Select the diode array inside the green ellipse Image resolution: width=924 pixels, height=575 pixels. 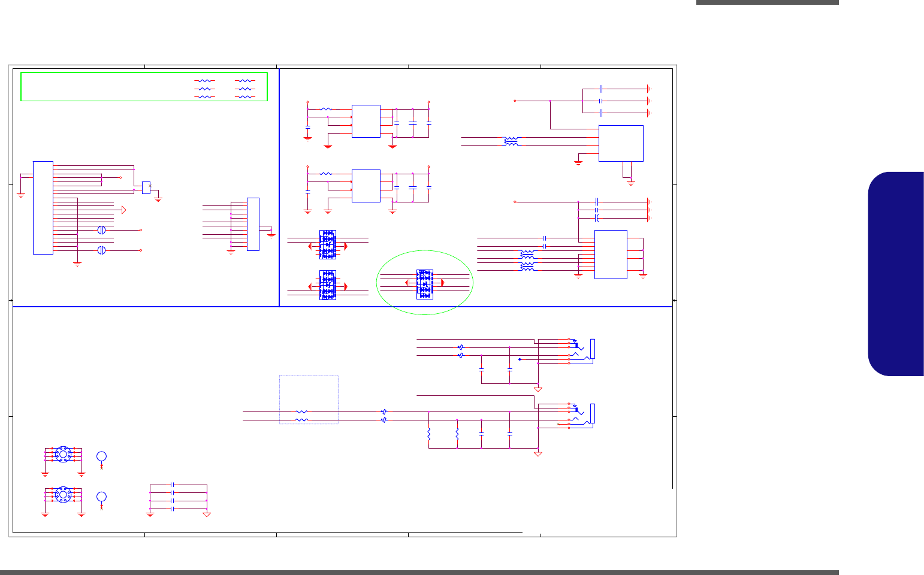(x=425, y=285)
